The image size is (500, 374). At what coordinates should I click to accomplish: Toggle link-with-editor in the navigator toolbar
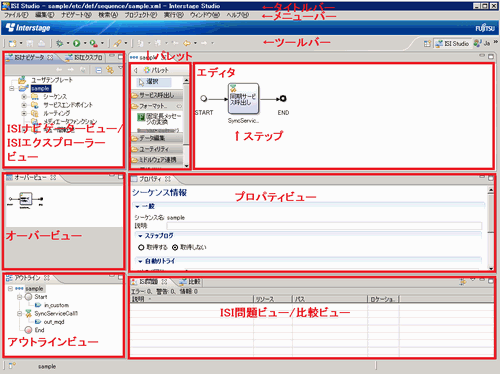point(110,70)
